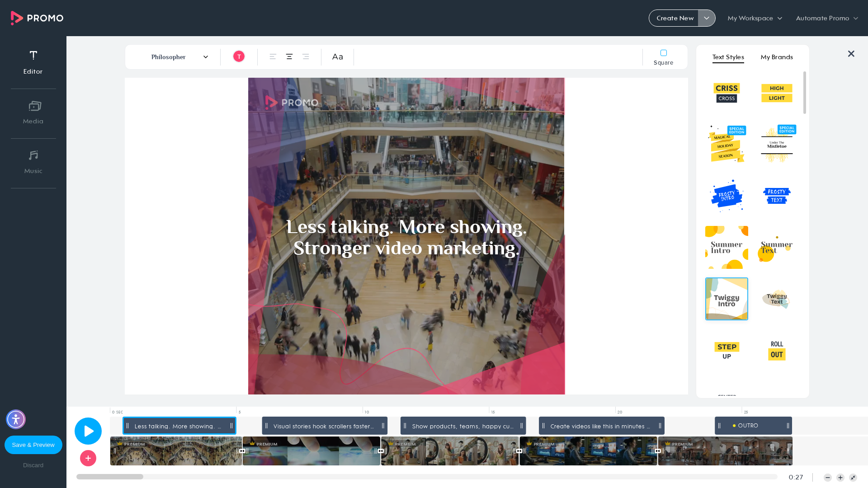Select the fifth premium cafe clip
868x488 pixels.
pos(725,451)
